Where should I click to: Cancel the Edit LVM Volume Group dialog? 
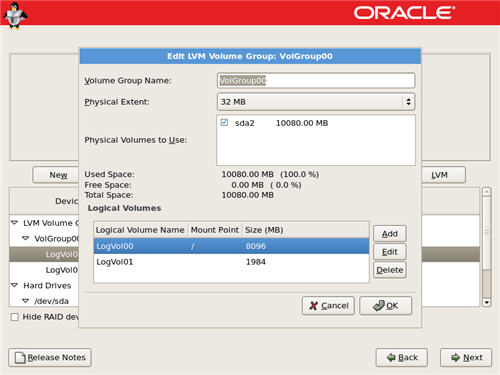pos(328,305)
